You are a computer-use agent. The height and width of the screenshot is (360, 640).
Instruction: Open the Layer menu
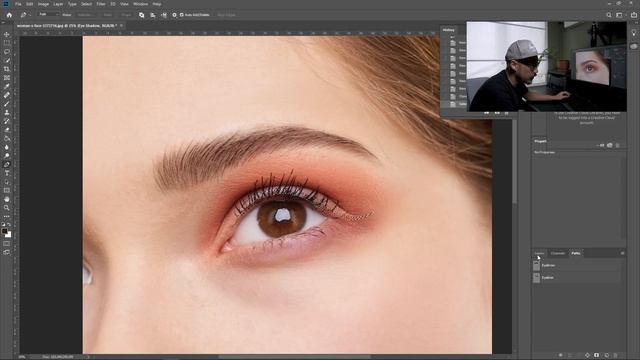[58, 4]
